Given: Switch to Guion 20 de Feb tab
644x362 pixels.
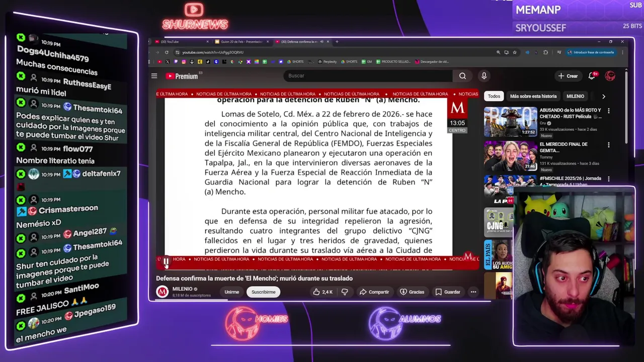Looking at the screenshot, I should pyautogui.click(x=240, y=42).
